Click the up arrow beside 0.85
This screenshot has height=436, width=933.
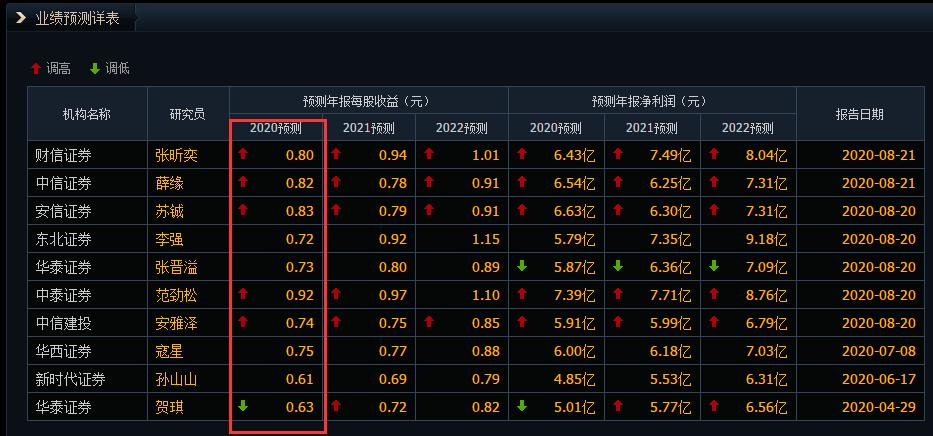[x=429, y=322]
